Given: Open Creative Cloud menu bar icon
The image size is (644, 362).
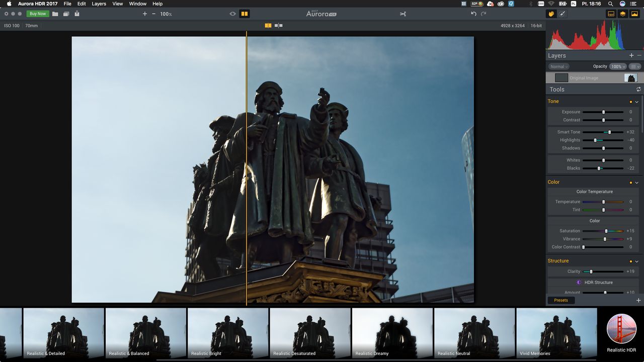Looking at the screenshot, I should coord(501,4).
